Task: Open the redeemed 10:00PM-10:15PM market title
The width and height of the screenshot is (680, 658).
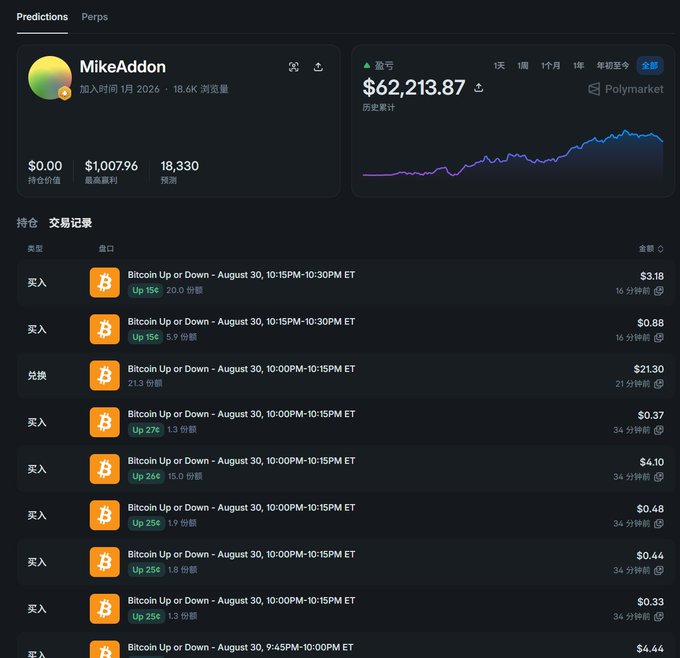Action: 241,369
